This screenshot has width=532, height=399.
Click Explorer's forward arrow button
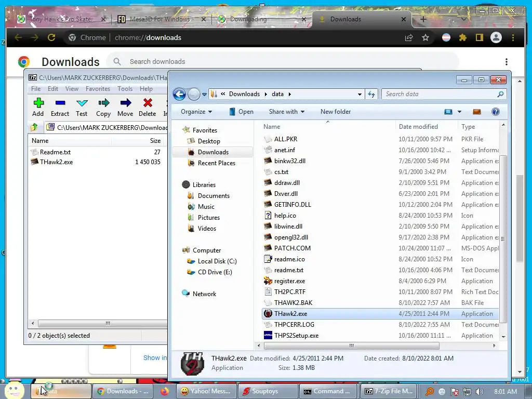coord(194,94)
